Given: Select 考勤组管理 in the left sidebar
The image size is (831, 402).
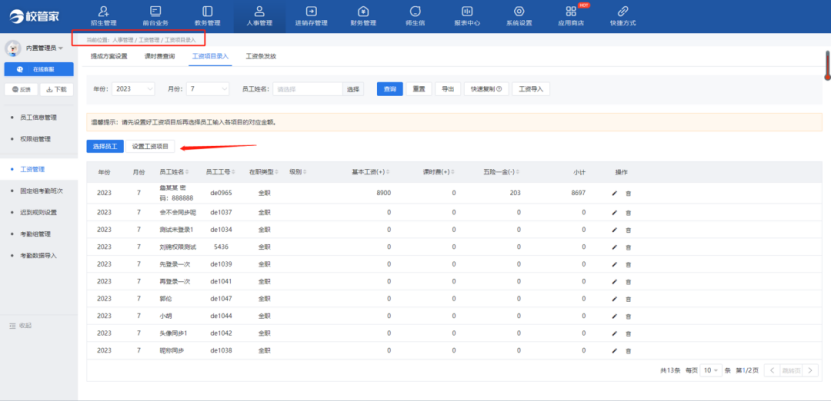Looking at the screenshot, I should 36,234.
